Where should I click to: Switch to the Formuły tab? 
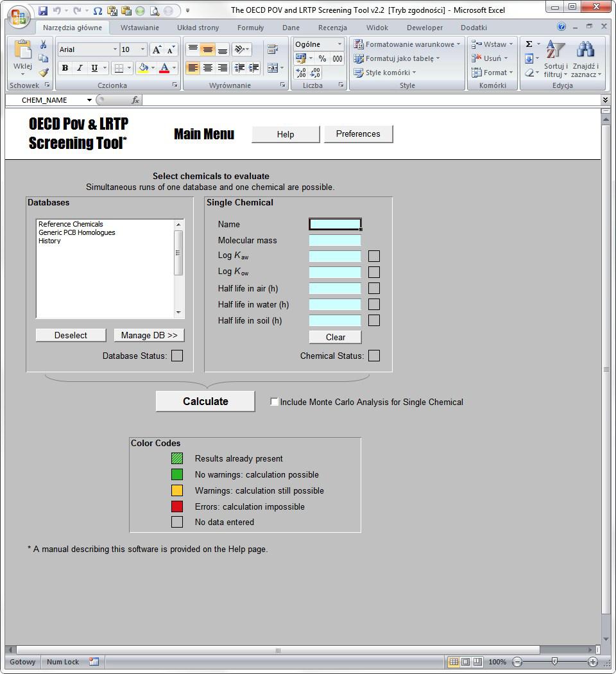(x=250, y=28)
